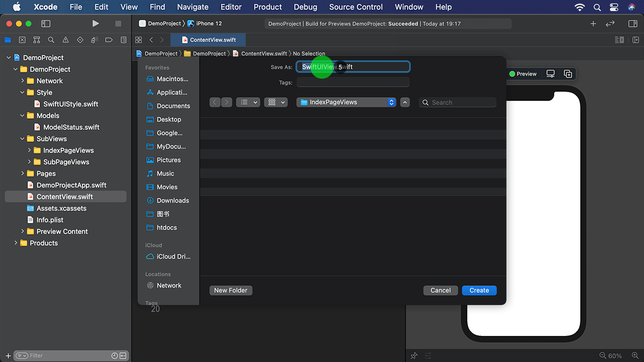
Task: Add a new file with plus in navigator
Action: (x=8, y=356)
